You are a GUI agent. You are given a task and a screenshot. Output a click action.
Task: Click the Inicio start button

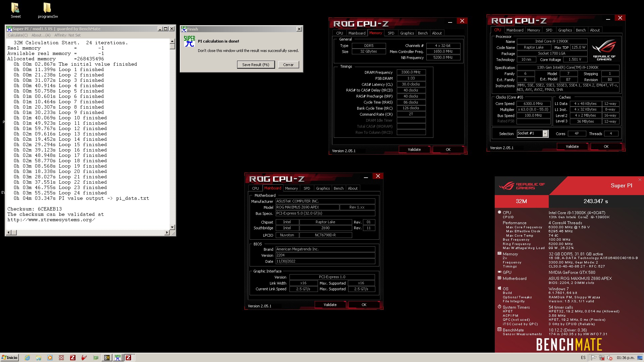pyautogui.click(x=10, y=358)
